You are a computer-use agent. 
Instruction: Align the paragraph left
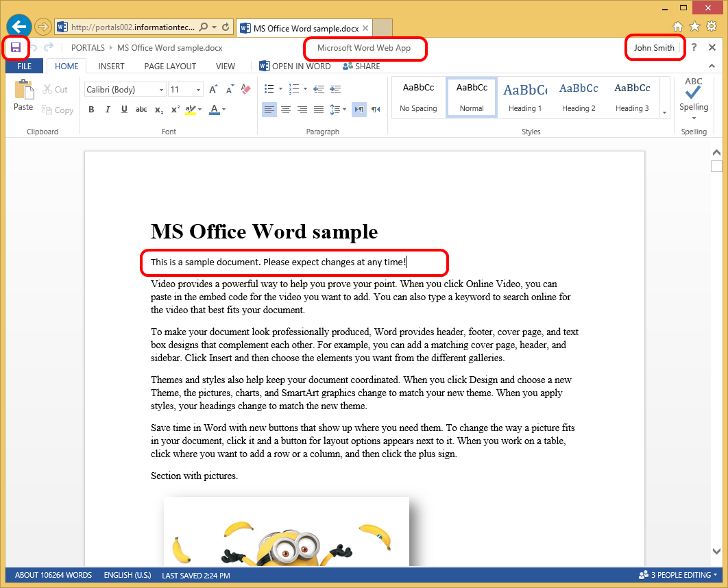click(269, 110)
